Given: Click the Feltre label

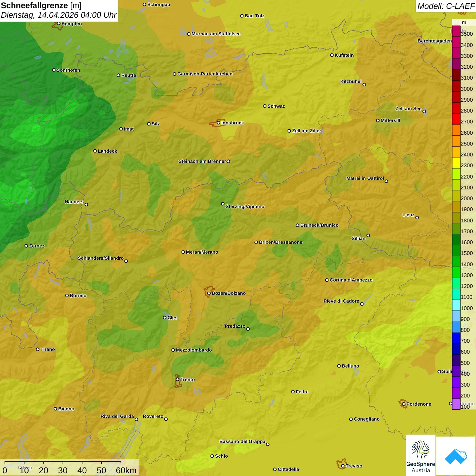Looking at the screenshot, I should click(302, 392).
